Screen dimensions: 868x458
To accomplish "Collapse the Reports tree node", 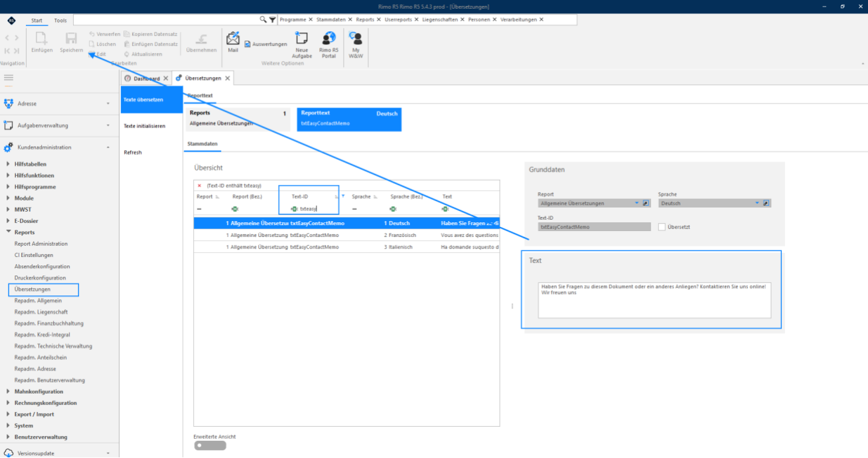I will (x=8, y=232).
